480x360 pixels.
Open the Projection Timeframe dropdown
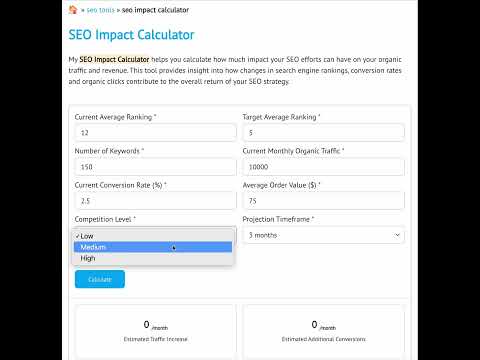point(324,235)
